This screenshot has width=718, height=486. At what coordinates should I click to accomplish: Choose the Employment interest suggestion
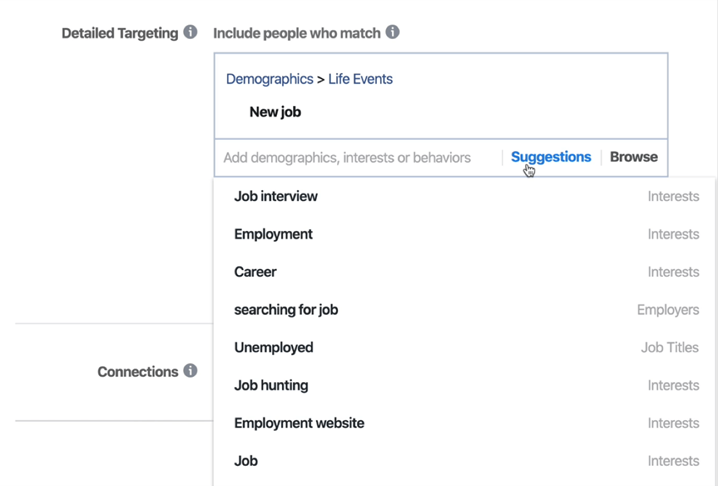pyautogui.click(x=464, y=234)
